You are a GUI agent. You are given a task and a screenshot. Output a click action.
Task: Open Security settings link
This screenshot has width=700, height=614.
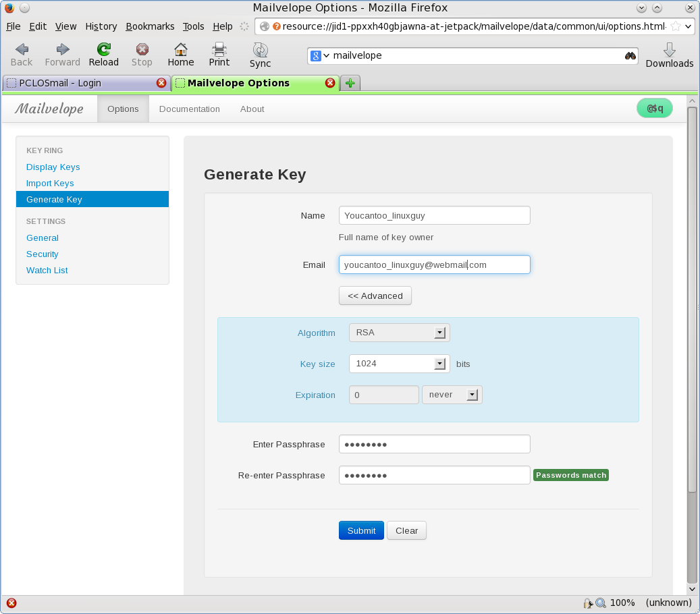[43, 254]
